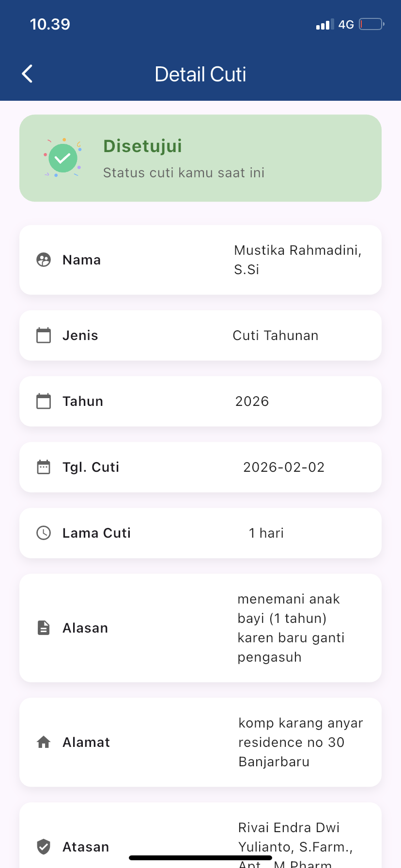Select the Disetujui status heading
The height and width of the screenshot is (868, 401).
click(142, 146)
